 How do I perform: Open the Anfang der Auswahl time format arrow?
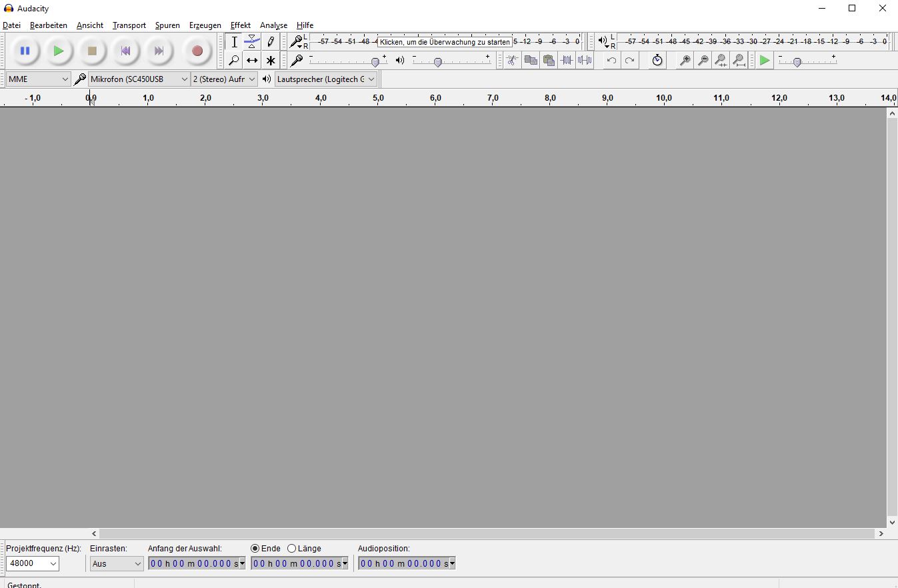tap(242, 564)
